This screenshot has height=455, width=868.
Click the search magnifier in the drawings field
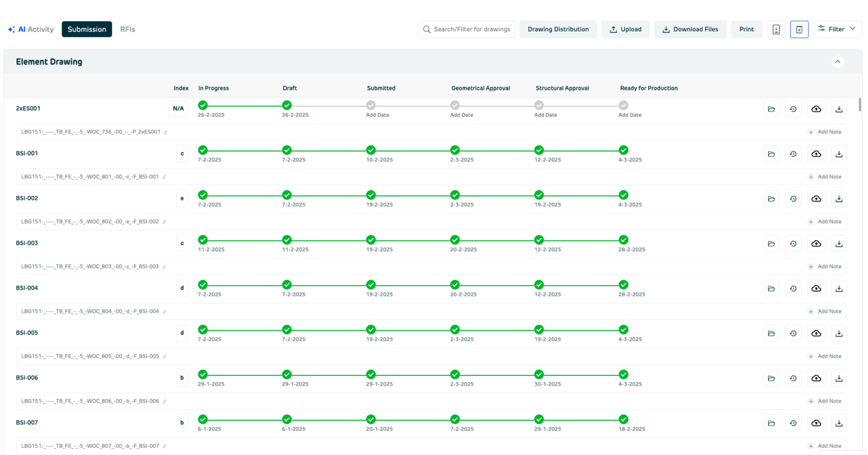[x=427, y=29]
